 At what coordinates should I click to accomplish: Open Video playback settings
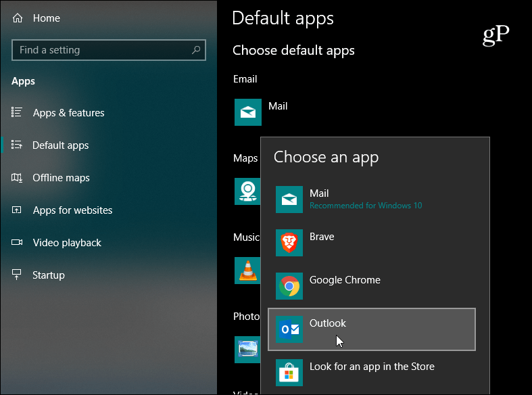pyautogui.click(x=67, y=243)
